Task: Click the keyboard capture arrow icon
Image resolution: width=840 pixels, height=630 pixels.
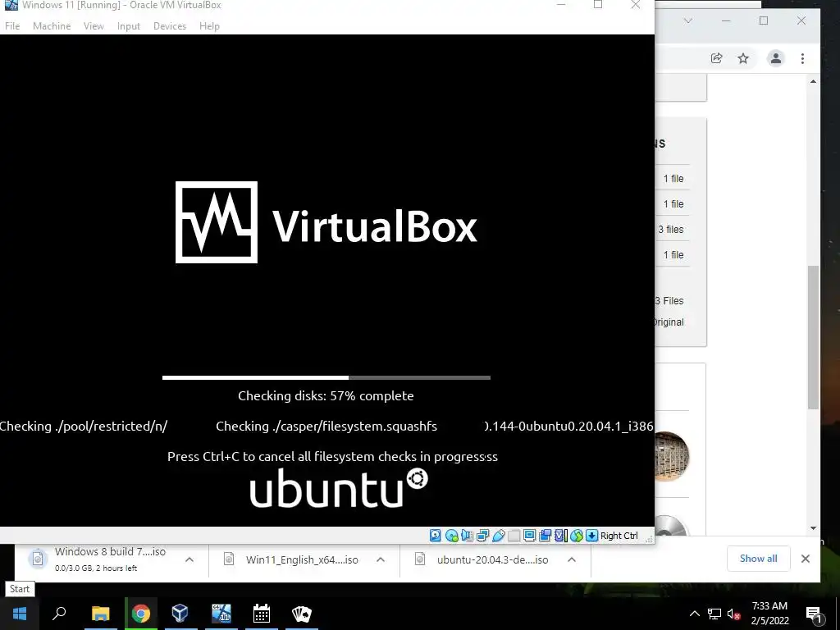Action: [x=592, y=535]
